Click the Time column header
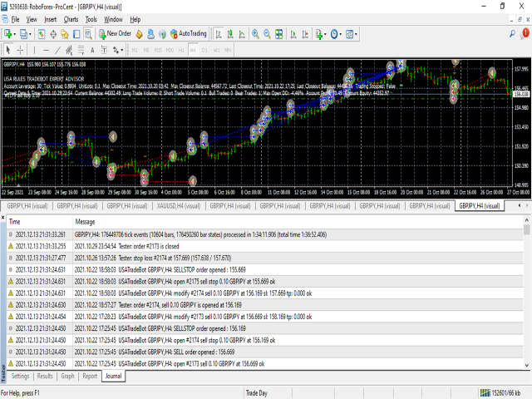Image resolution: width=532 pixels, height=399 pixels. (39, 222)
